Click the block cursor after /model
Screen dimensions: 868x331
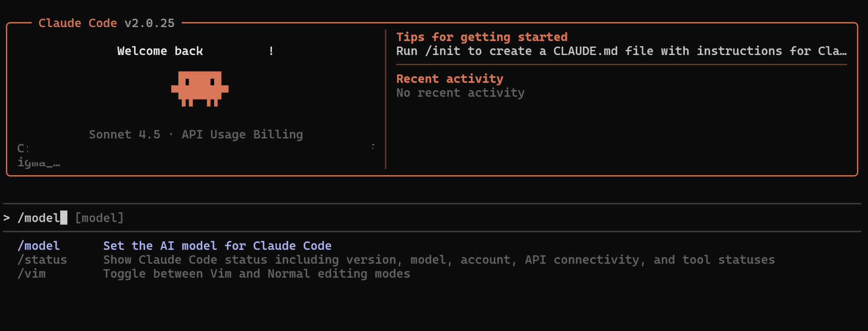[64, 218]
